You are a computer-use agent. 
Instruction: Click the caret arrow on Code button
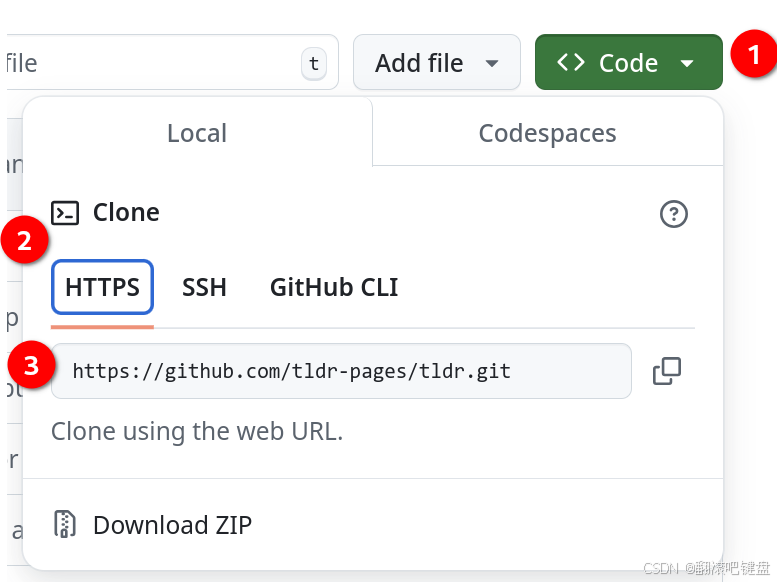tap(687, 63)
